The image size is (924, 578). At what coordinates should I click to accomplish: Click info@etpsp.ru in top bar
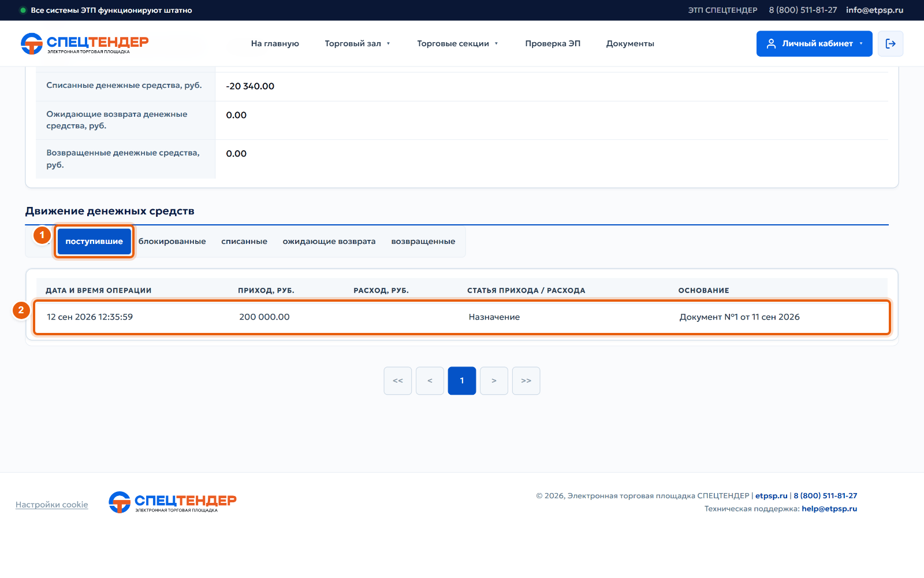click(x=874, y=10)
